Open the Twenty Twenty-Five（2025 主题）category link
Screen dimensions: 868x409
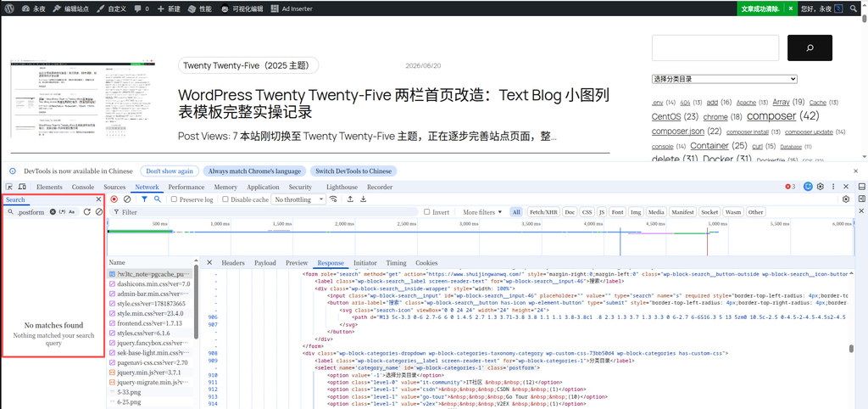coord(248,65)
